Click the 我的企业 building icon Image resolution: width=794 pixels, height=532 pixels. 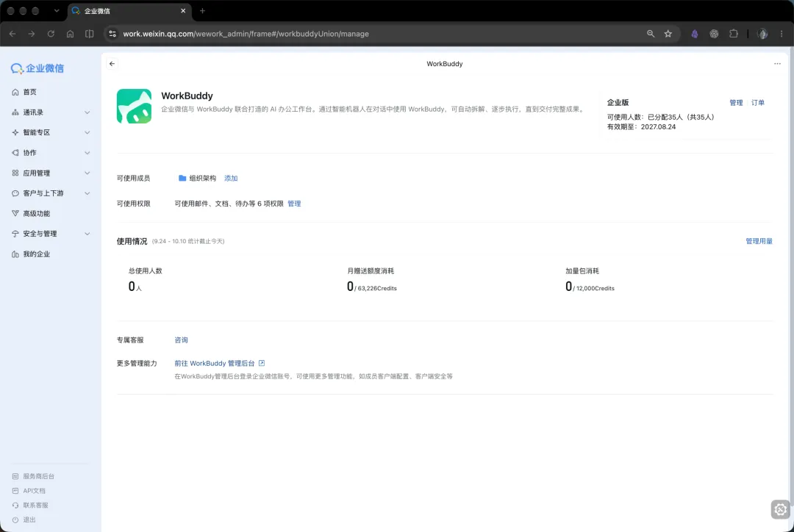click(x=15, y=254)
